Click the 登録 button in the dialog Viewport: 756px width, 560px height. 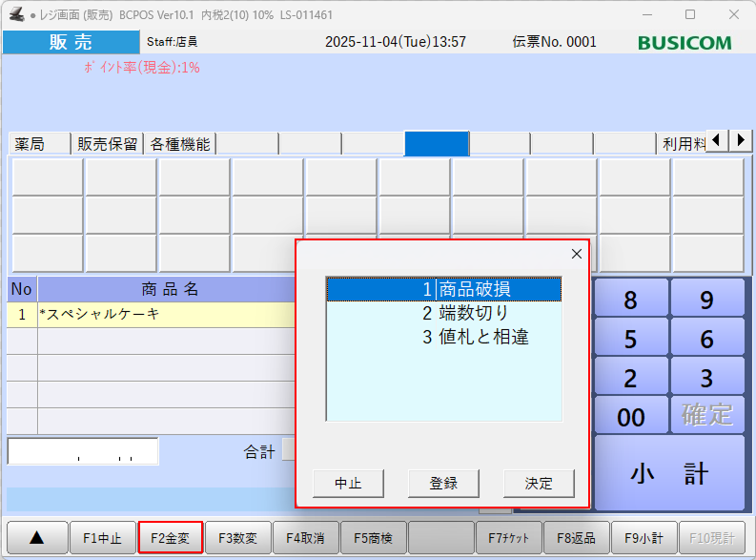pyautogui.click(x=443, y=483)
